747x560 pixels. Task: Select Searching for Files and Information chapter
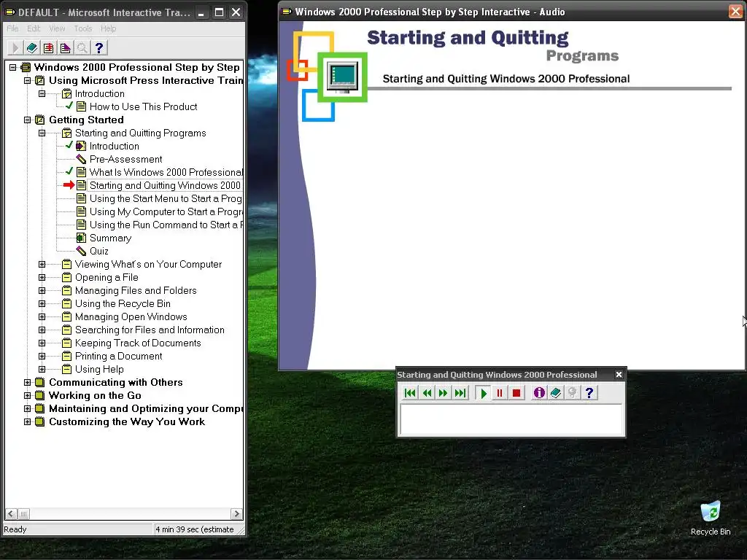(150, 330)
